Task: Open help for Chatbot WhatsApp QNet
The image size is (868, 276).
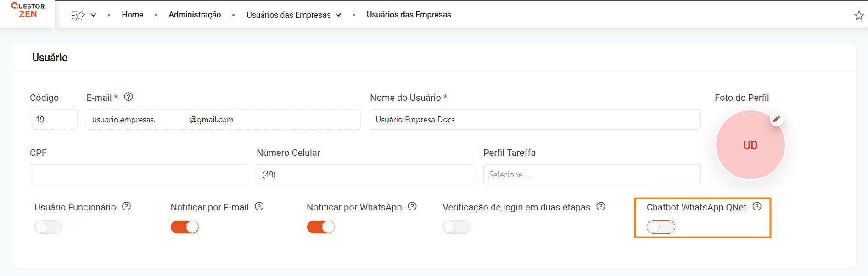Action: coord(757,206)
